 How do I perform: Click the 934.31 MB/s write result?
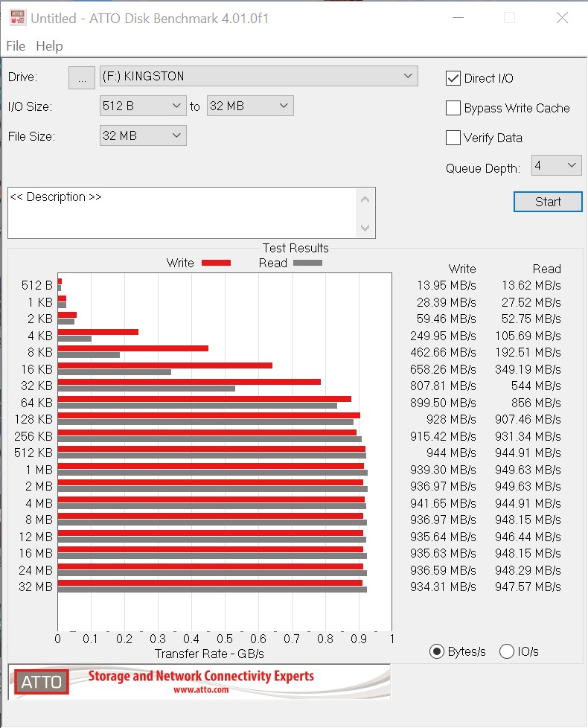[443, 587]
